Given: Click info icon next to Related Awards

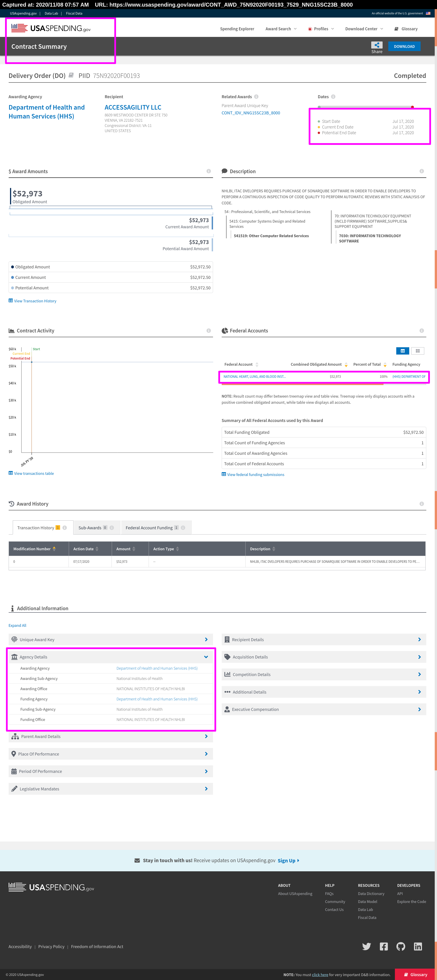Looking at the screenshot, I should (256, 97).
